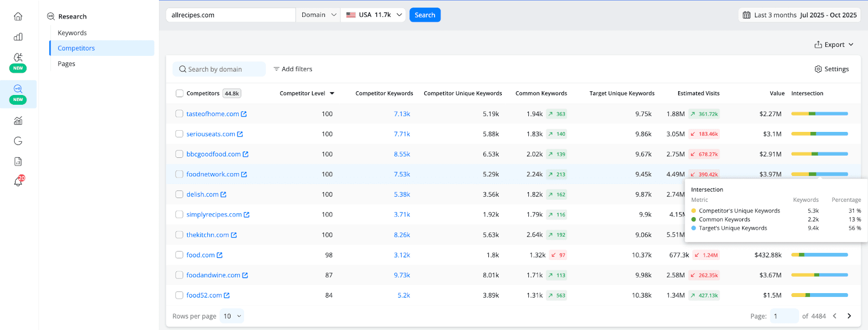The height and width of the screenshot is (330, 868).
Task: Check the thekitchn.com row checkbox
Action: coord(180,235)
